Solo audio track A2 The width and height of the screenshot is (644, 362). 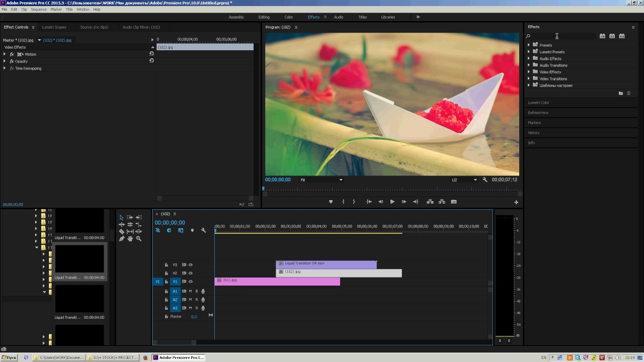[197, 300]
